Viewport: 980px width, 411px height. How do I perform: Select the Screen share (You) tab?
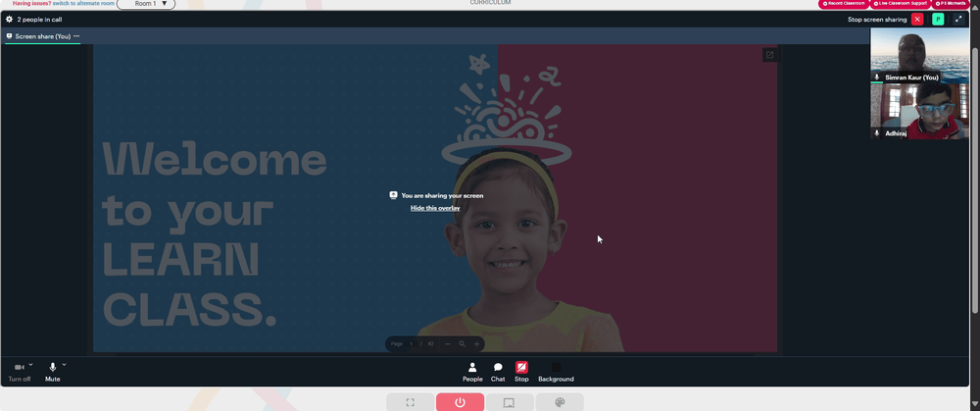pos(42,36)
